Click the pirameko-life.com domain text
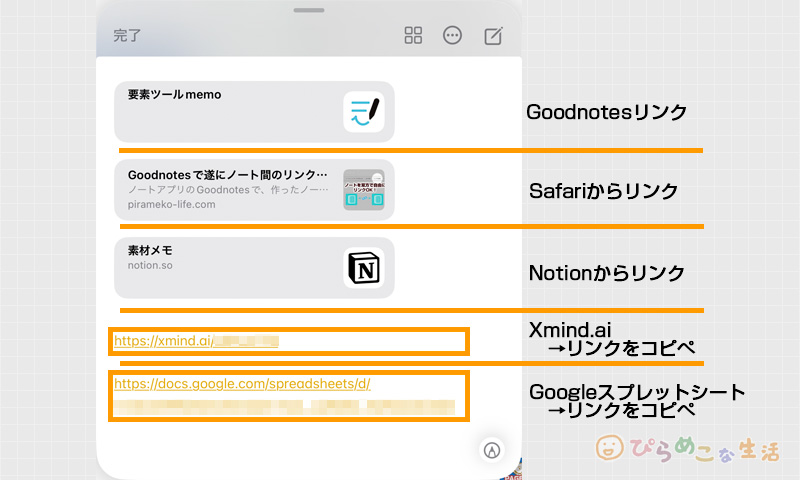This screenshot has width=800, height=480. tap(171, 205)
